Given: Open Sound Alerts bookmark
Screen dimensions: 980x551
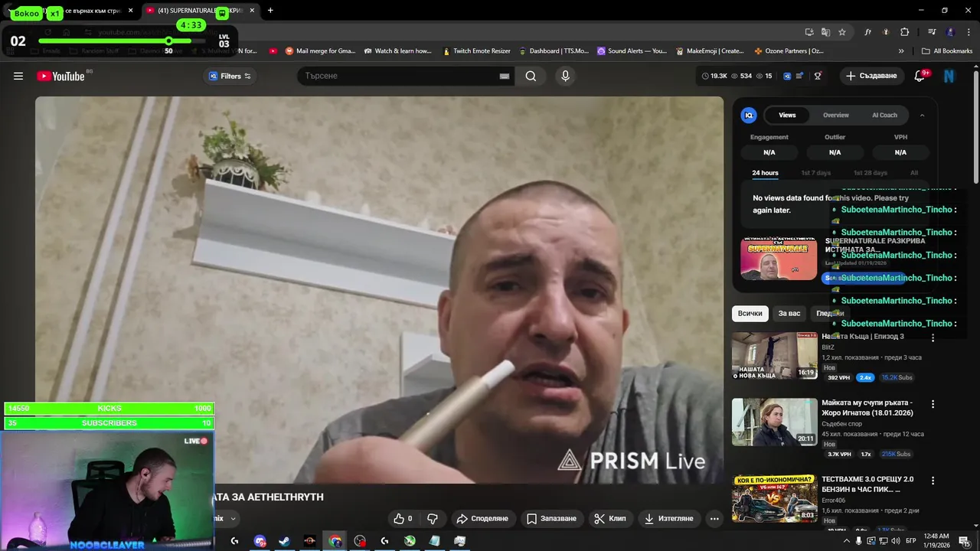Looking at the screenshot, I should (632, 51).
